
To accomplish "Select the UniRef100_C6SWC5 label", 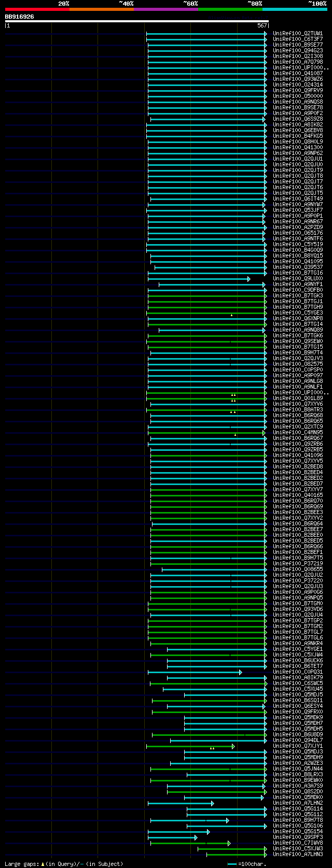I will (x=298, y=683).
